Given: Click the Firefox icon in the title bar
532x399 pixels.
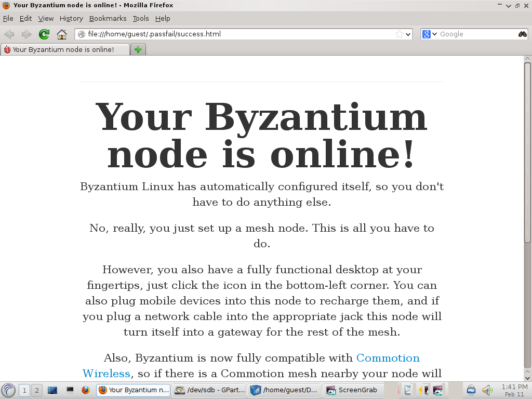Looking at the screenshot, I should 6,5.
